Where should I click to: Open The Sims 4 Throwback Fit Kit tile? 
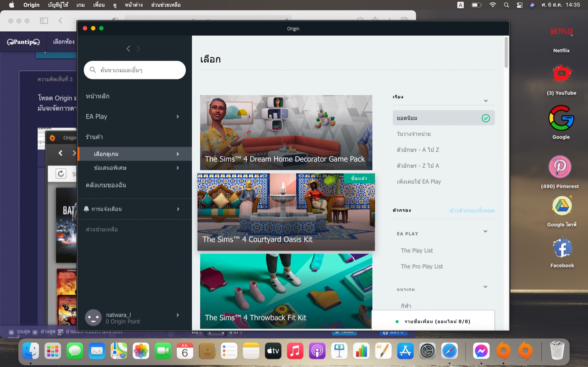point(286,291)
